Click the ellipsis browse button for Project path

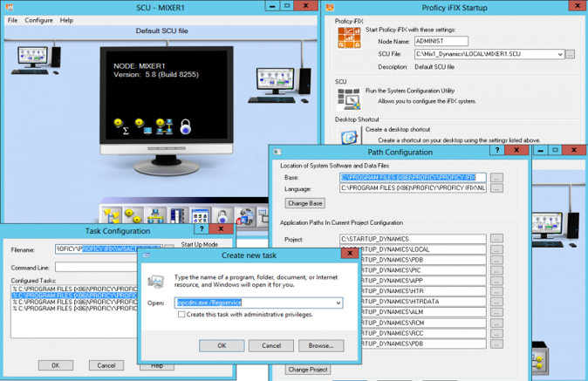click(x=496, y=239)
